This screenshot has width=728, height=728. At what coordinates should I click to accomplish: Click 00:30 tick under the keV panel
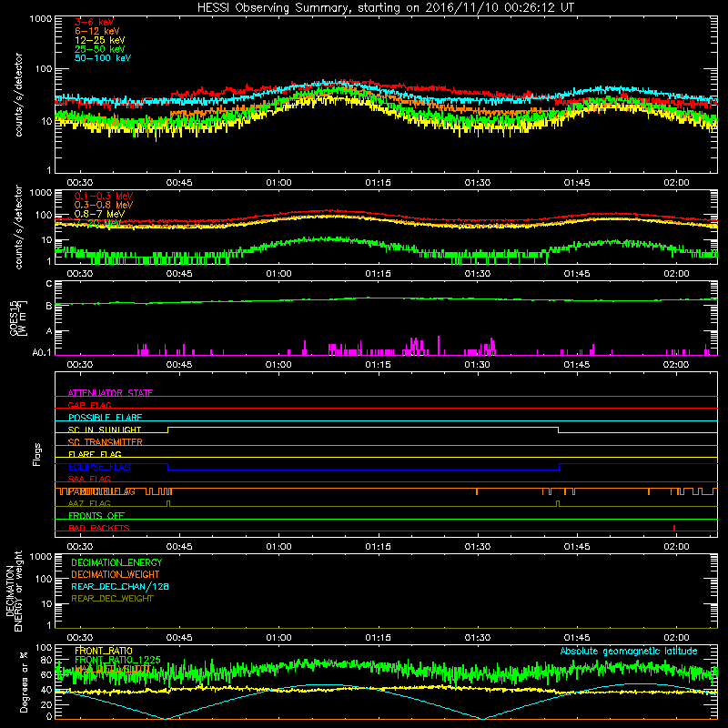(80, 183)
